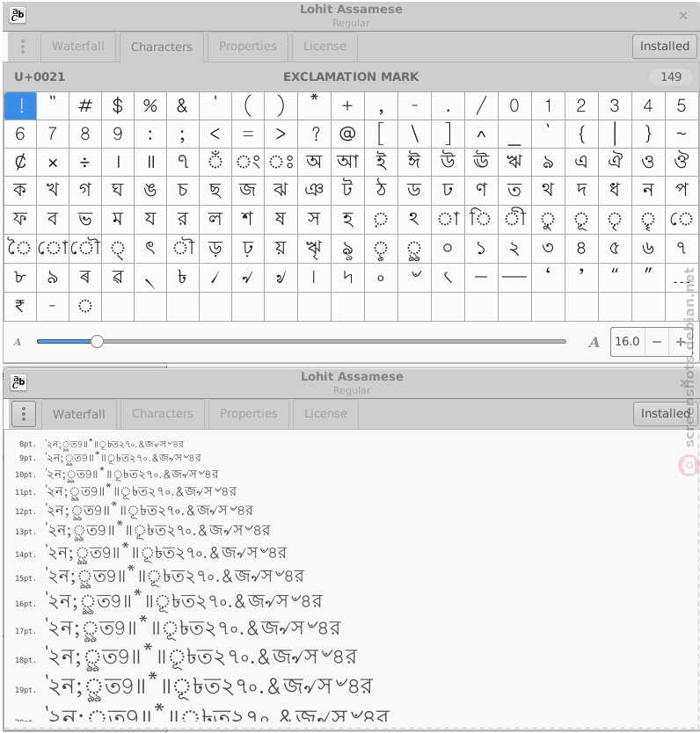This screenshot has width=700, height=733.
Task: Select the Assamese letter হ cell
Action: (347, 219)
